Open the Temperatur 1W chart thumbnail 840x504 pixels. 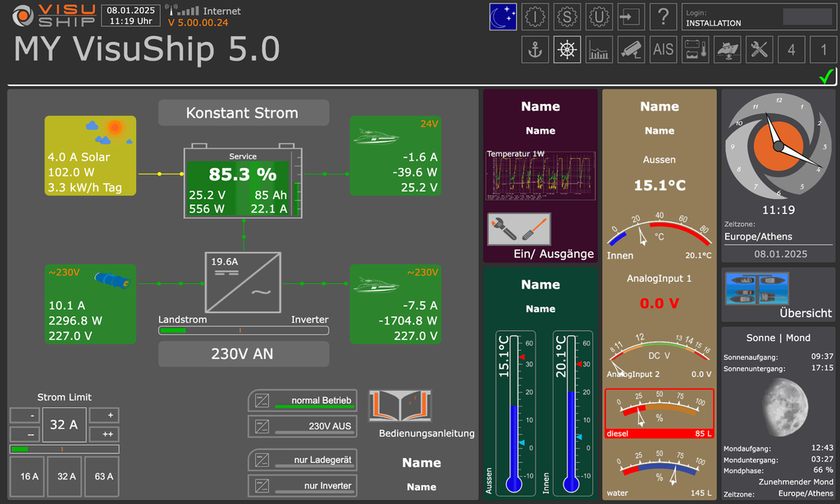pyautogui.click(x=541, y=175)
